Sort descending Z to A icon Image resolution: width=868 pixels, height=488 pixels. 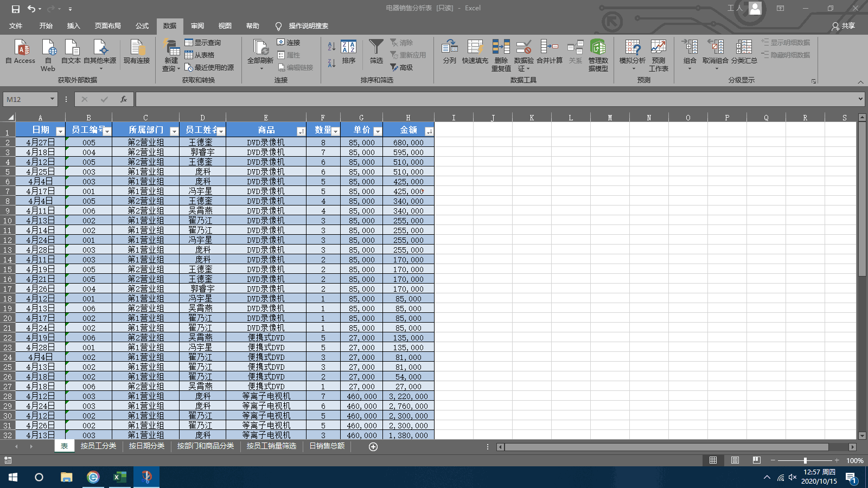[x=331, y=63]
